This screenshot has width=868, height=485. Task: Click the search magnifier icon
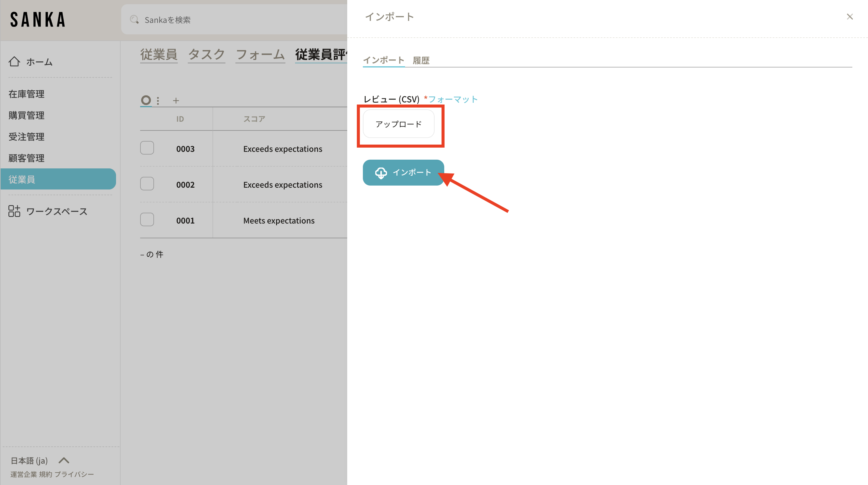coord(134,20)
